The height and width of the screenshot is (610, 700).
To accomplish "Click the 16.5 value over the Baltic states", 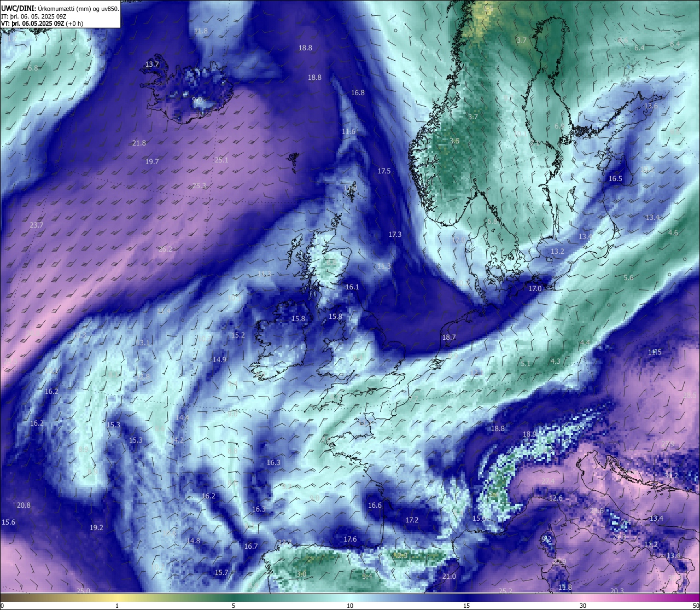I will point(615,179).
